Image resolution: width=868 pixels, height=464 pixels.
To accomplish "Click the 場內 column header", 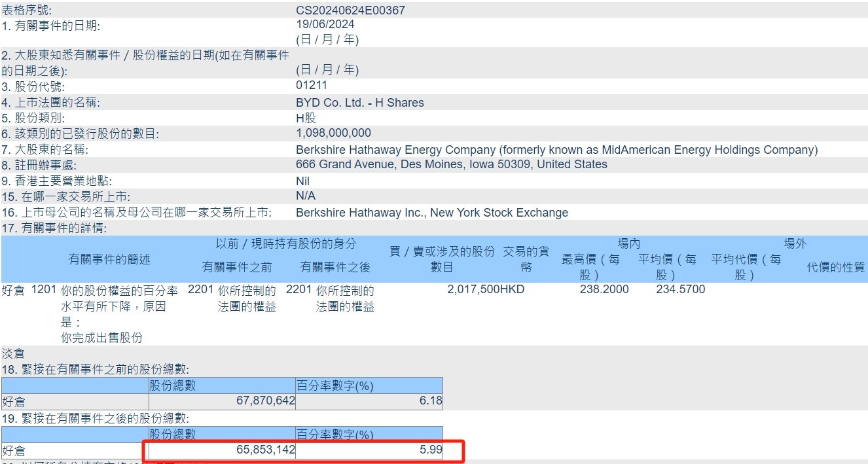I will click(629, 244).
